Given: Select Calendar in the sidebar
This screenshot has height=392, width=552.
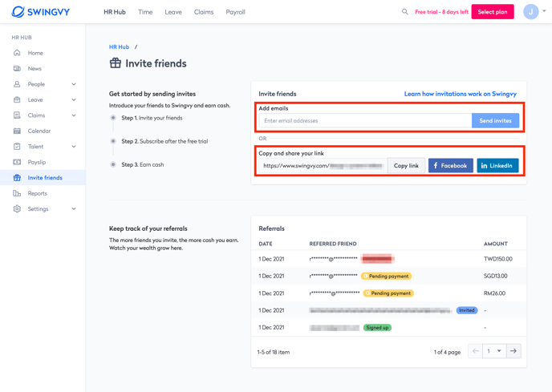Looking at the screenshot, I should (39, 131).
